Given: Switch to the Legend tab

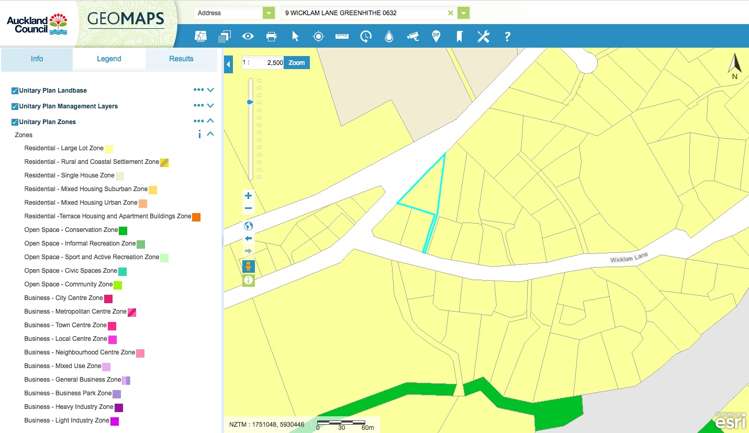Looking at the screenshot, I should click(109, 59).
